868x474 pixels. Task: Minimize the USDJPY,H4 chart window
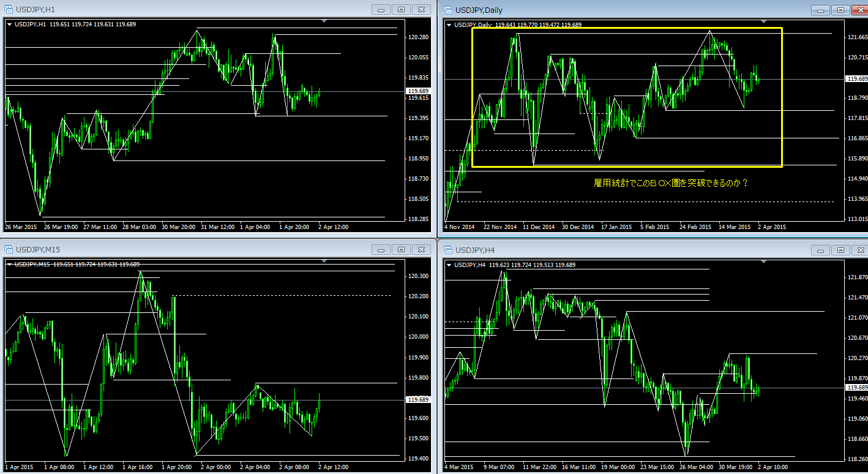(x=821, y=250)
